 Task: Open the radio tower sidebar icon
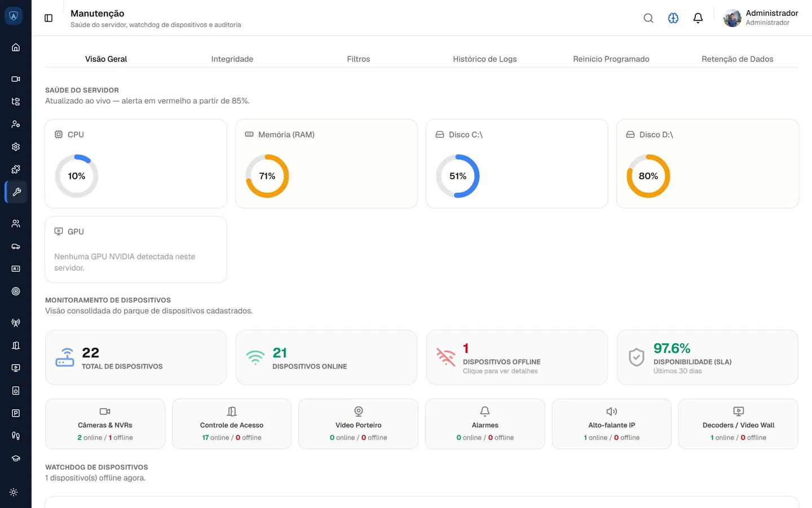(x=16, y=323)
